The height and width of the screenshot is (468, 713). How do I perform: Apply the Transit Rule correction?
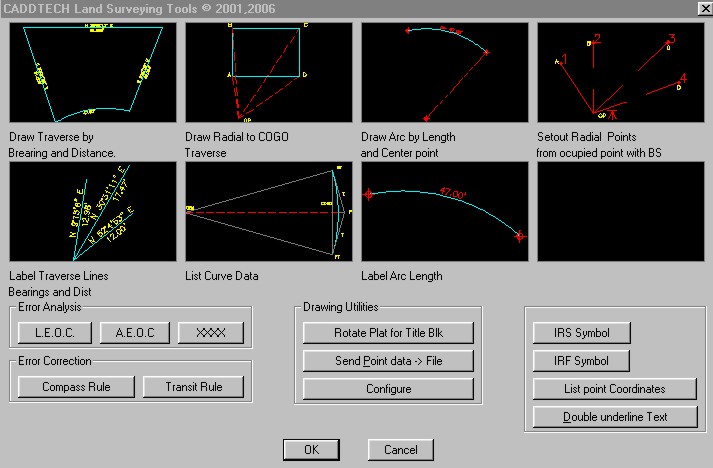pyautogui.click(x=194, y=386)
